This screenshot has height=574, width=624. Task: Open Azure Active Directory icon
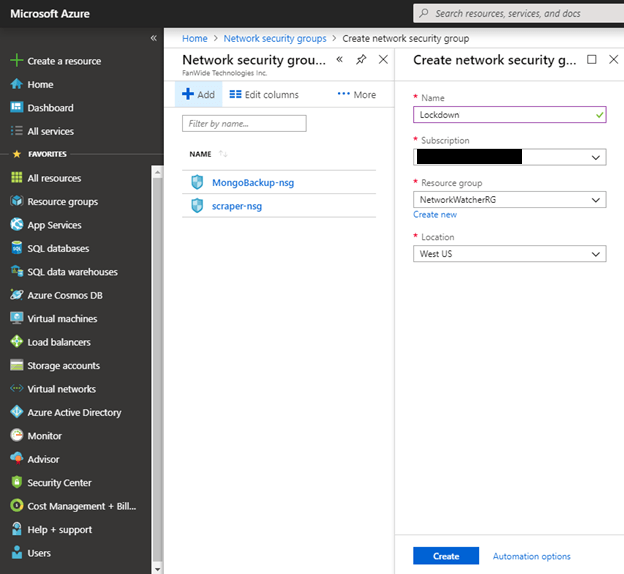tap(17, 412)
